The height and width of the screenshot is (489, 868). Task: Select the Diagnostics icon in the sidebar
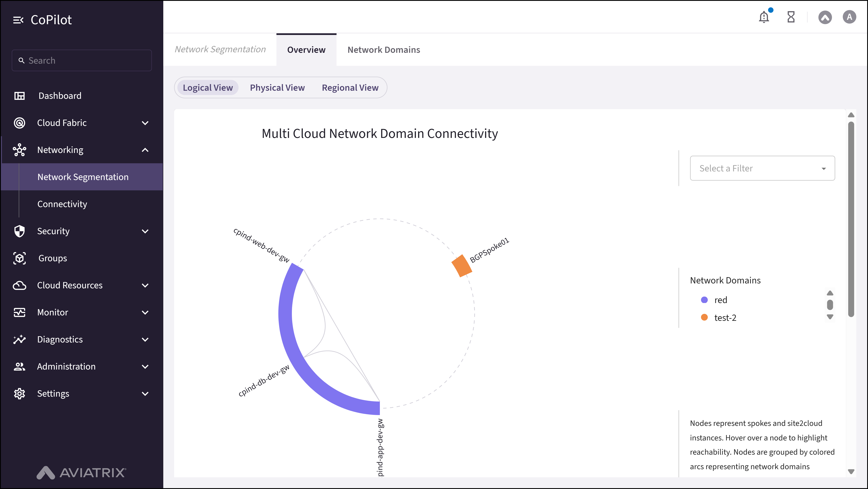pyautogui.click(x=19, y=339)
